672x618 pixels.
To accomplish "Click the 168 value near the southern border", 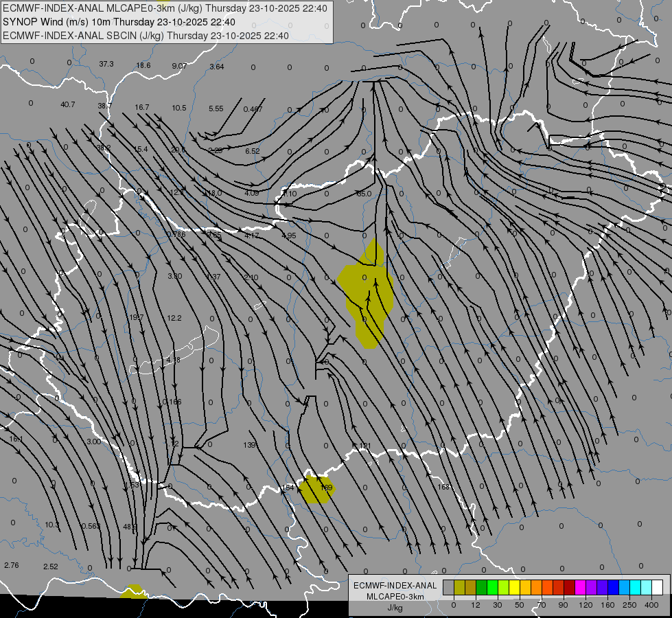I will tap(443, 487).
